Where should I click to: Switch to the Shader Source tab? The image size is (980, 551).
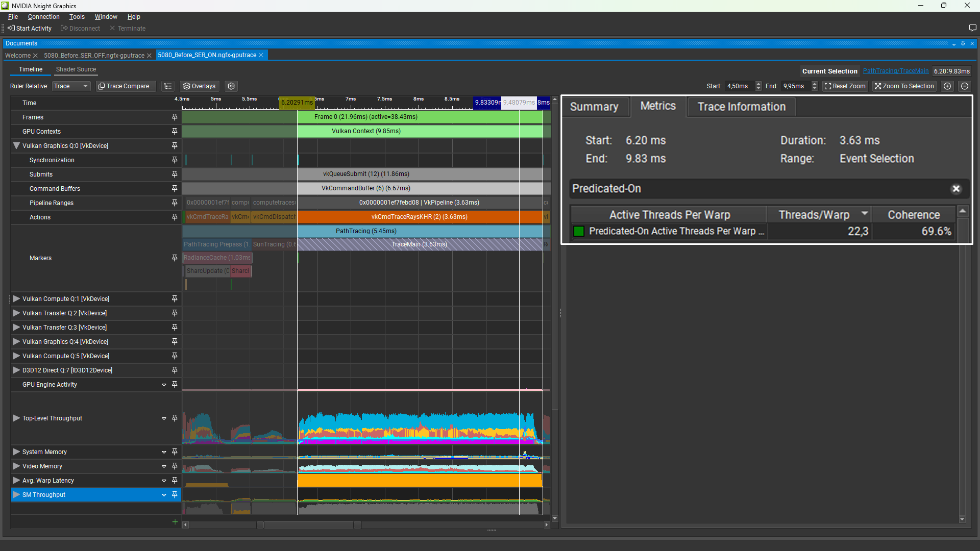(x=76, y=69)
